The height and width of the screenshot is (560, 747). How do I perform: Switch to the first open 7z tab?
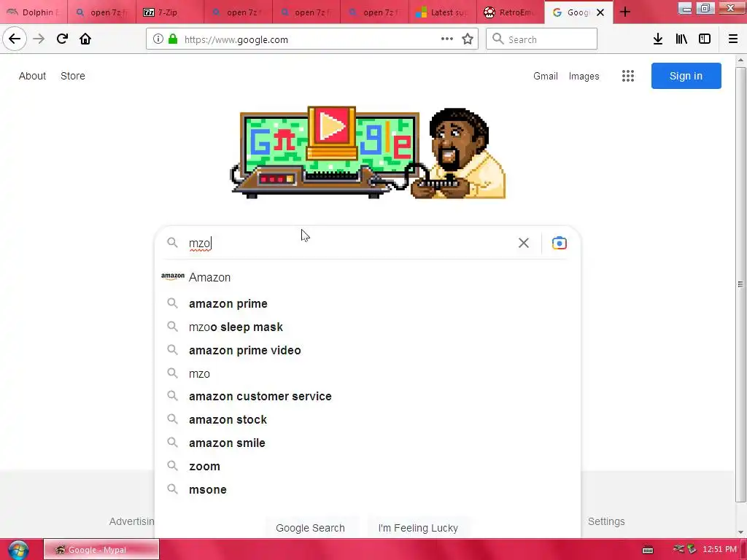(102, 12)
